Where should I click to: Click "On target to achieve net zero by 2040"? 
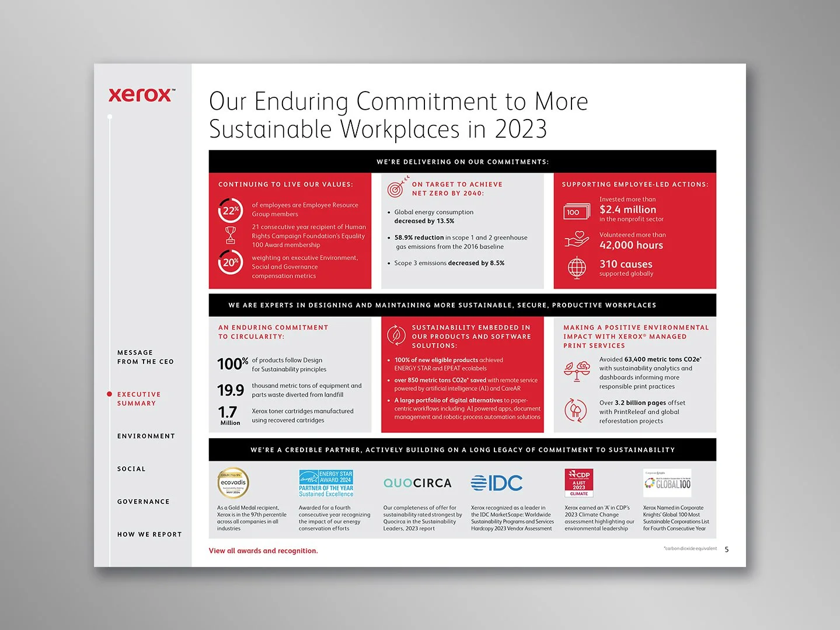[457, 189]
